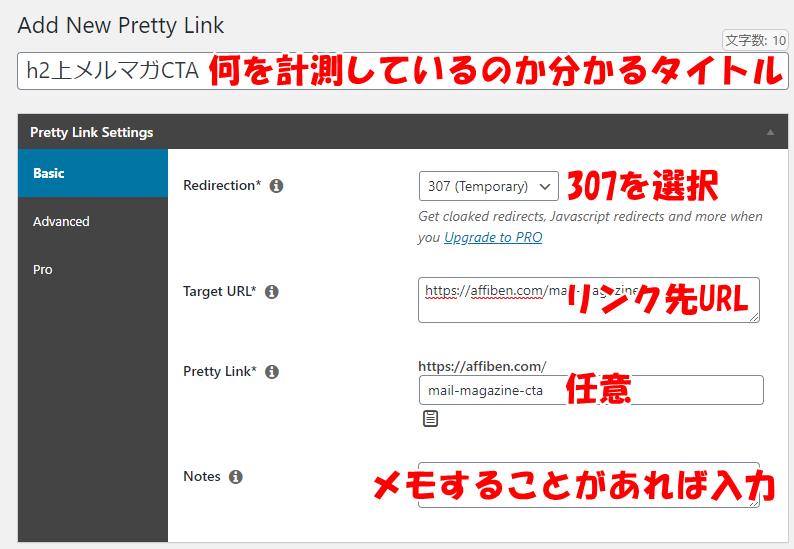This screenshot has width=794, height=549.
Task: Click the link title input field
Action: pyautogui.click(x=110, y=72)
